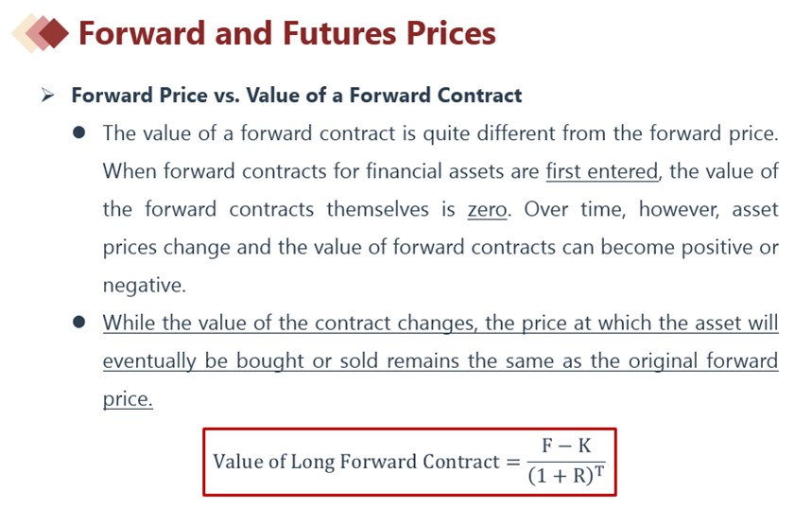Click the slide title Forward and Futures Prices
Image resolution: width=812 pixels, height=526 pixels.
[286, 34]
